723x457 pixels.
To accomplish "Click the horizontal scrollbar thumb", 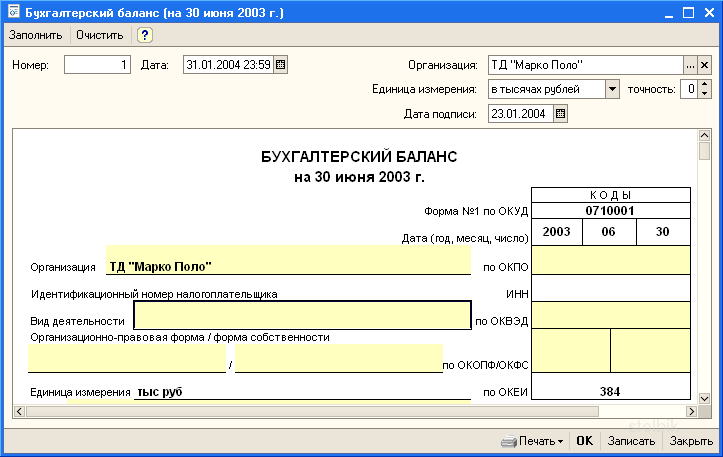I will click(x=312, y=411).
